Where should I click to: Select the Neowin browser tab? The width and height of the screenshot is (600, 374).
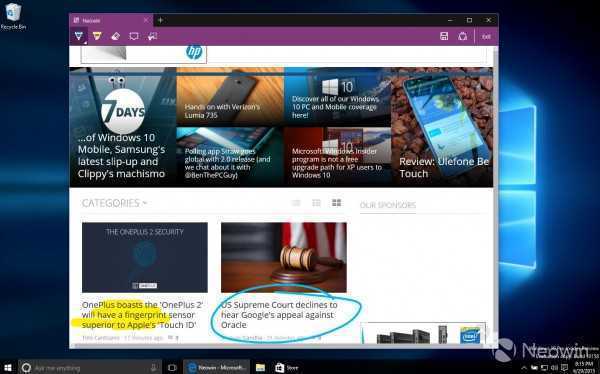111,20
